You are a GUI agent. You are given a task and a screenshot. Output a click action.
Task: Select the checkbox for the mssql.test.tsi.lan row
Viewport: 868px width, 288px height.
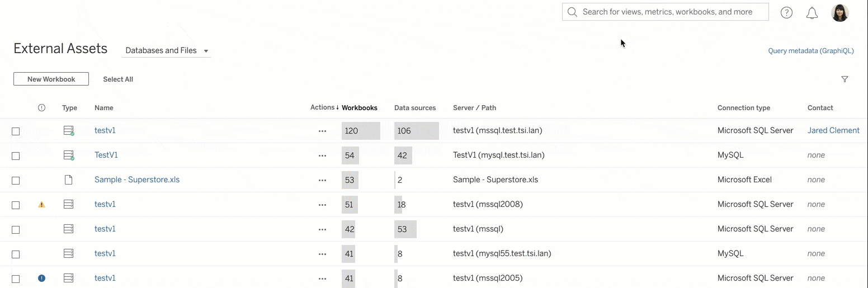(x=16, y=131)
